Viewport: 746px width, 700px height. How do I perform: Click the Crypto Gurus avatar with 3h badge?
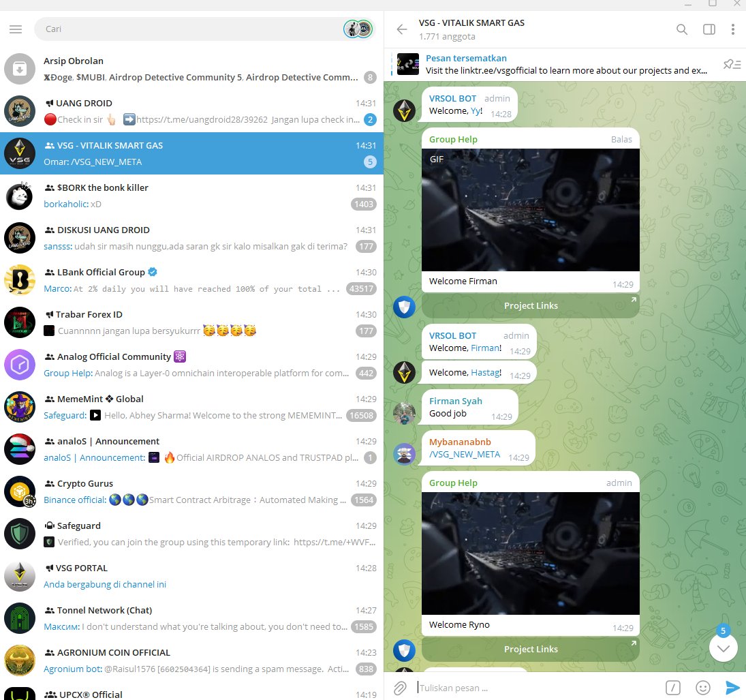[20, 491]
